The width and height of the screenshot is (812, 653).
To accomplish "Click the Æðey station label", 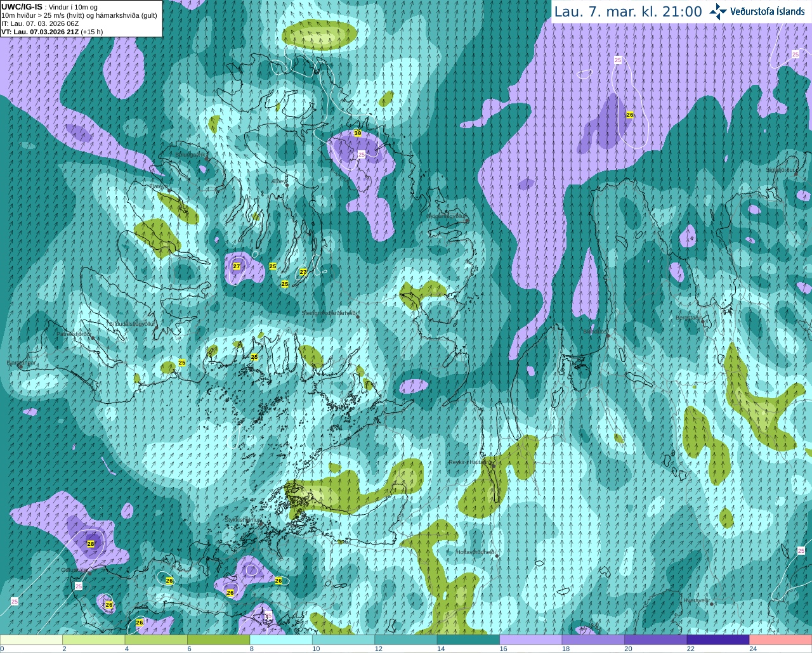I will (278, 181).
